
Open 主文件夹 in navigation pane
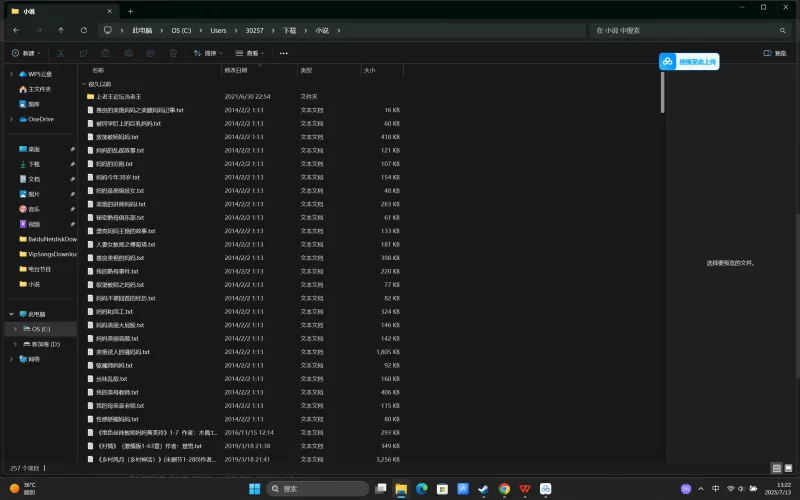35,89
